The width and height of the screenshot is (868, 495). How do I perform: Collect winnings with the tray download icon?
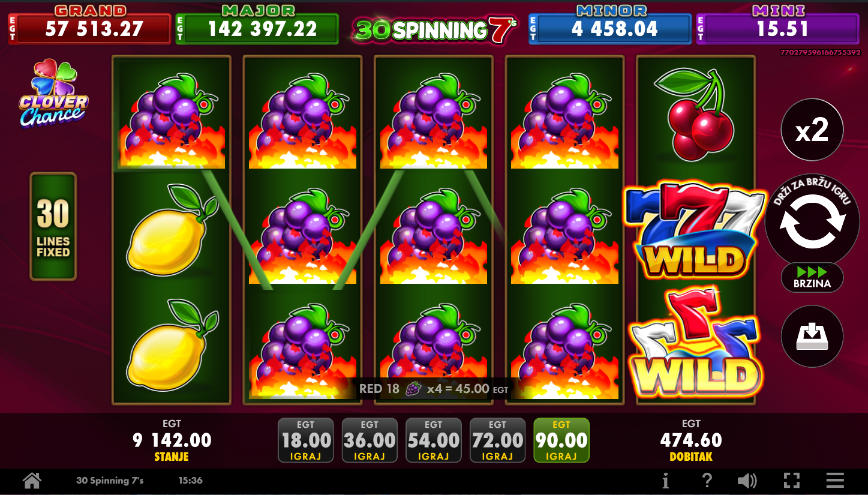click(x=812, y=337)
